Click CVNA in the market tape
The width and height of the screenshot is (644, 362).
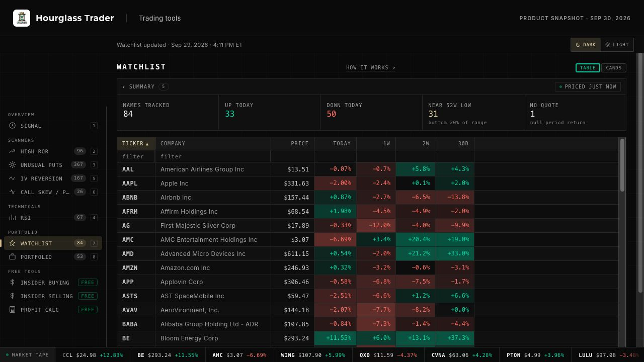[x=462, y=355]
